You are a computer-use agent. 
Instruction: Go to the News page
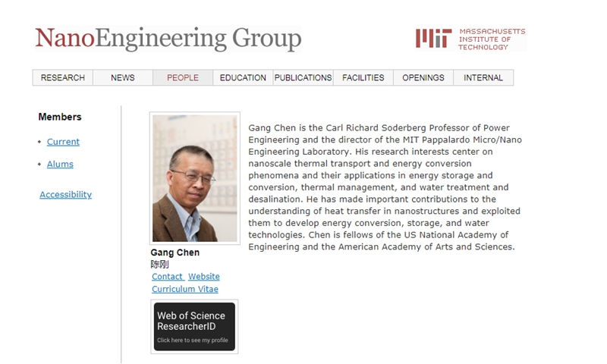122,77
